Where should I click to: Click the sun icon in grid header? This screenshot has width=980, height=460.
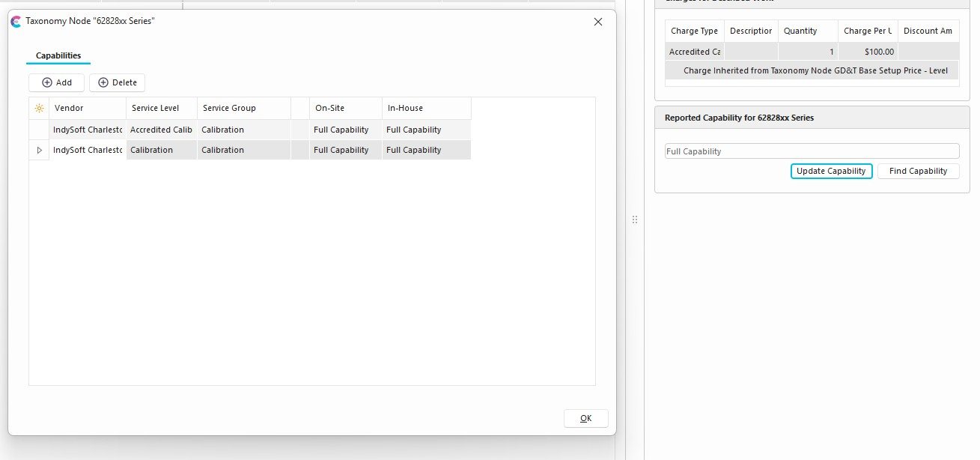39,109
